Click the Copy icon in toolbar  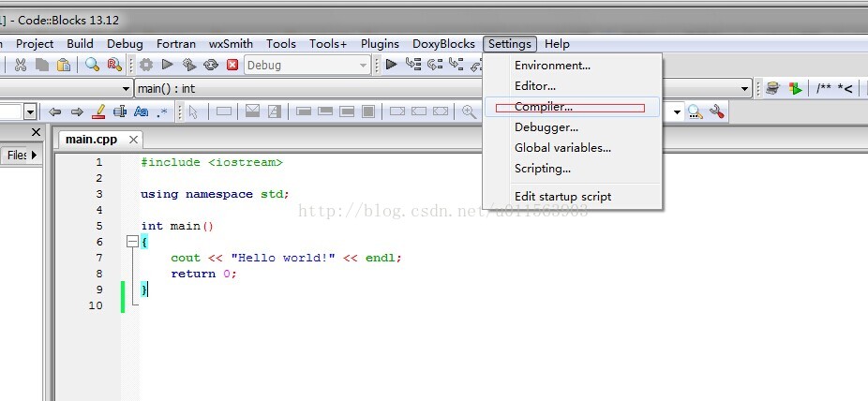coord(42,65)
